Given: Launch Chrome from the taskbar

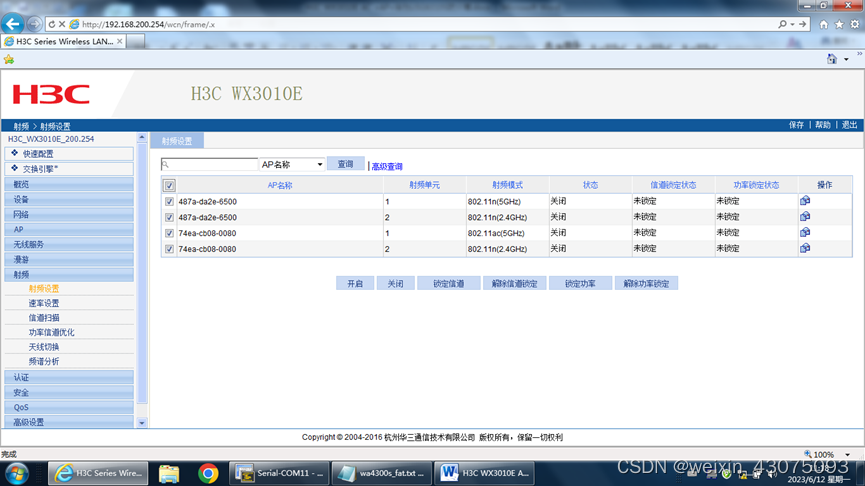Looking at the screenshot, I should pyautogui.click(x=208, y=473).
